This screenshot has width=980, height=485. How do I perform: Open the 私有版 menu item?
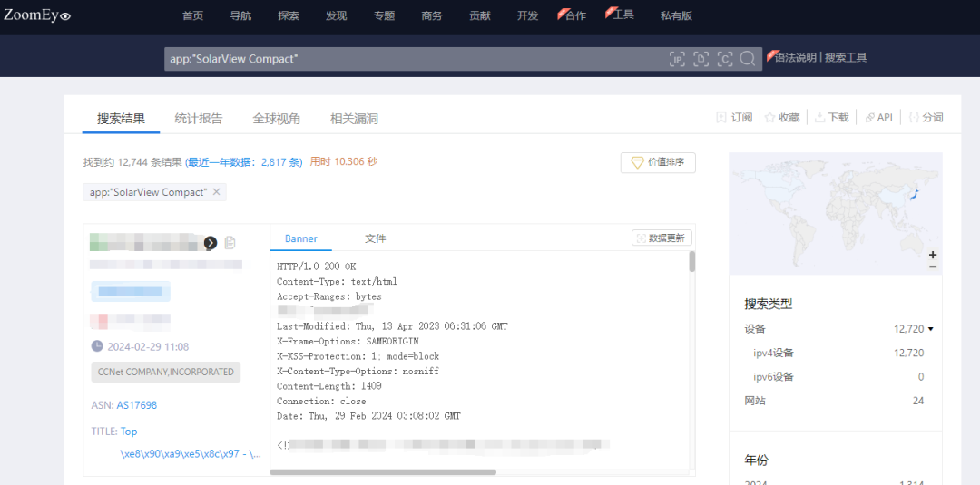pyautogui.click(x=676, y=15)
